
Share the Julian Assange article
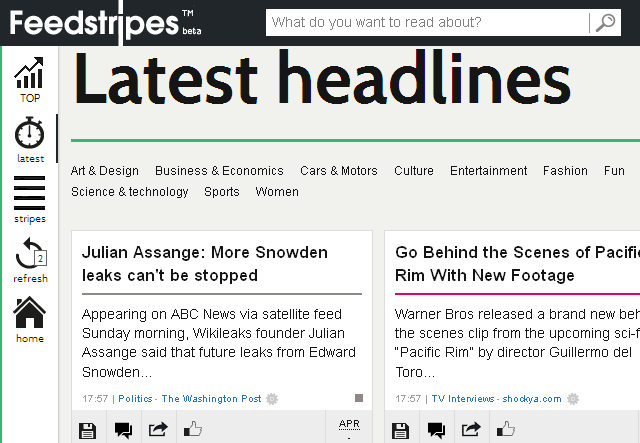(158, 430)
